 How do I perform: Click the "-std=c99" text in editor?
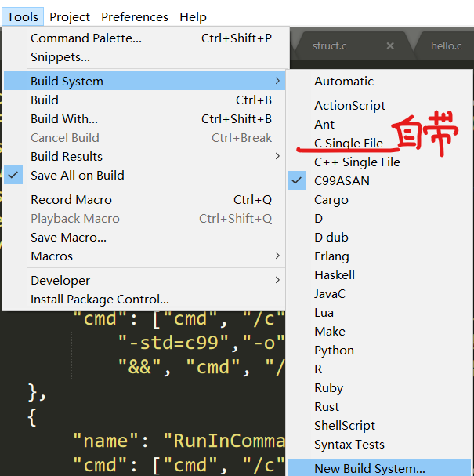pos(173,343)
